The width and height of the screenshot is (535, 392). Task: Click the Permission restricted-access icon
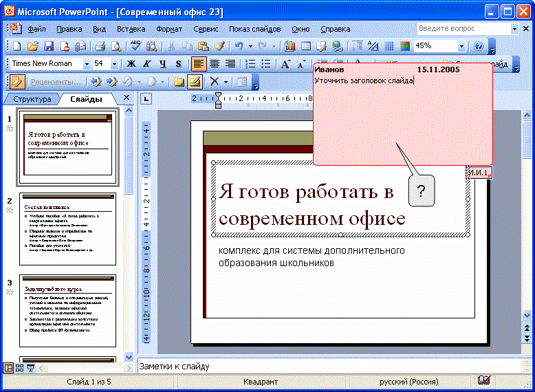65,46
